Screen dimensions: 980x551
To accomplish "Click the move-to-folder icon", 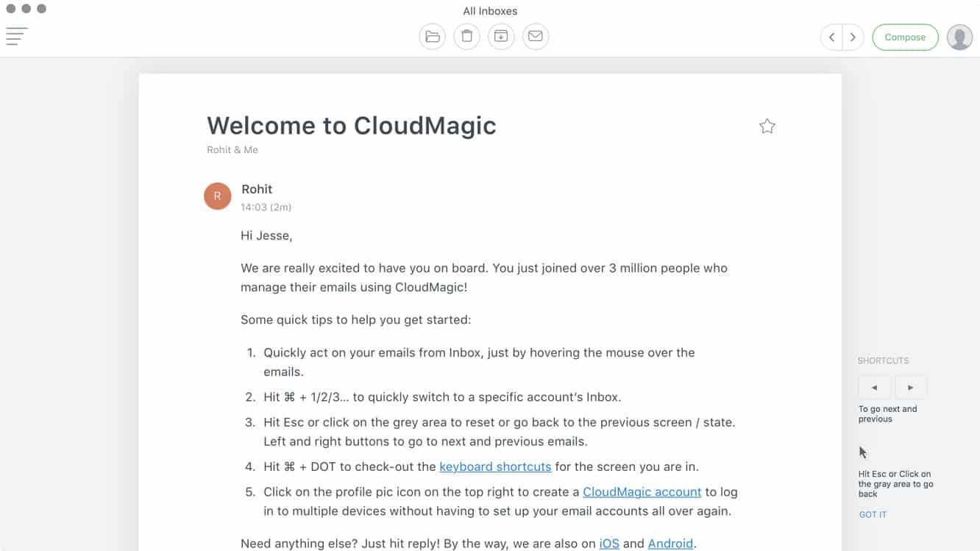I will 433,37.
